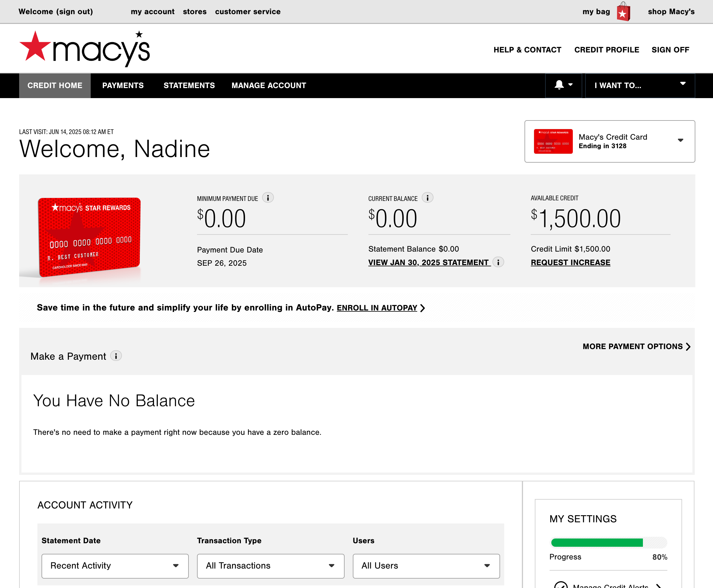The image size is (713, 588).
Task: Click the Macy's red star logo
Action: click(36, 47)
